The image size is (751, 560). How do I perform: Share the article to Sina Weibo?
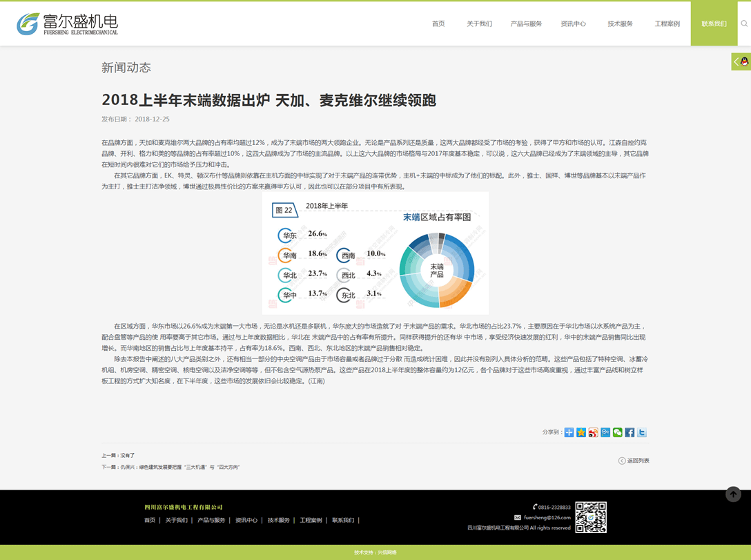click(594, 432)
